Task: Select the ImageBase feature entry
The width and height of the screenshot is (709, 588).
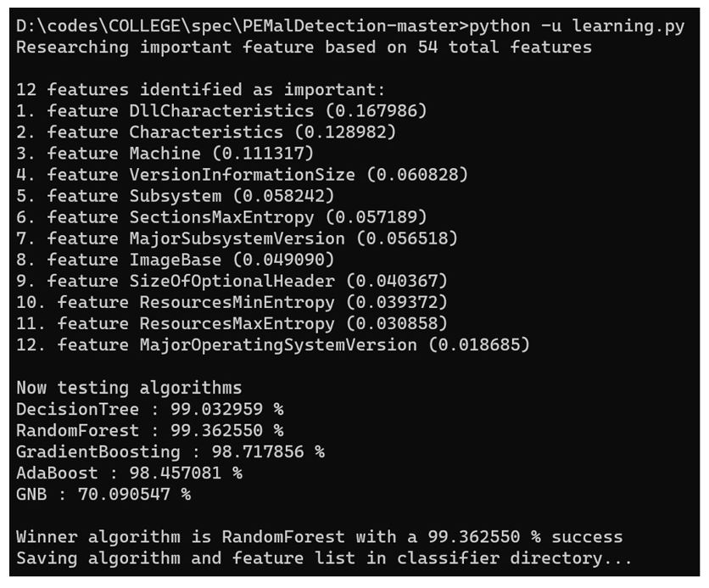Action: (x=176, y=260)
